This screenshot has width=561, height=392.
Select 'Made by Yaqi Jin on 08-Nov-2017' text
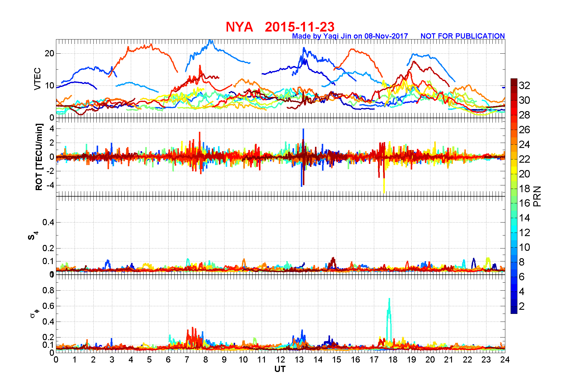point(350,36)
